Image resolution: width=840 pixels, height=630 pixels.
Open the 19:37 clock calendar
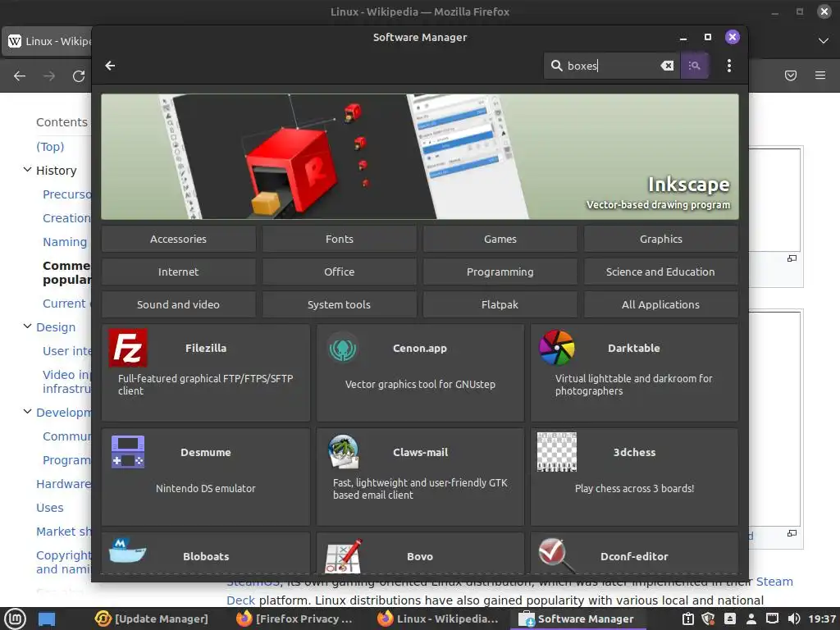[x=822, y=619]
